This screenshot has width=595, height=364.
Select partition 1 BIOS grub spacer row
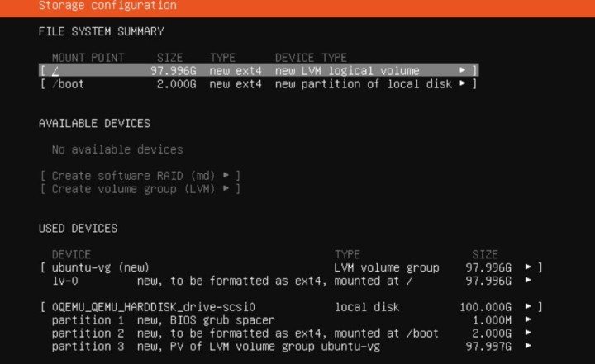292,320
